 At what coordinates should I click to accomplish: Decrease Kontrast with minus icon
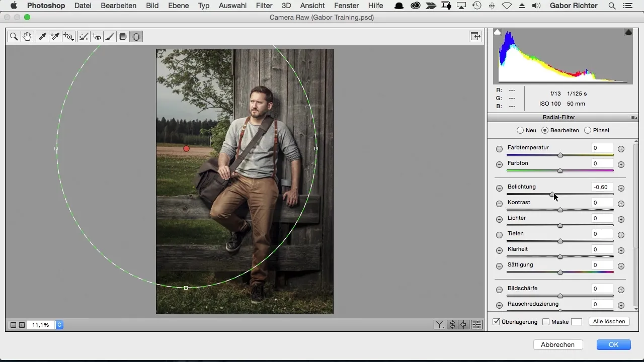click(499, 204)
